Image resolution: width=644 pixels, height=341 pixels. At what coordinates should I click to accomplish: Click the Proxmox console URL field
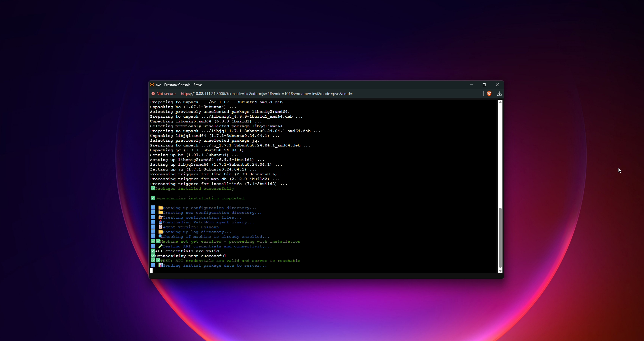pyautogui.click(x=267, y=94)
